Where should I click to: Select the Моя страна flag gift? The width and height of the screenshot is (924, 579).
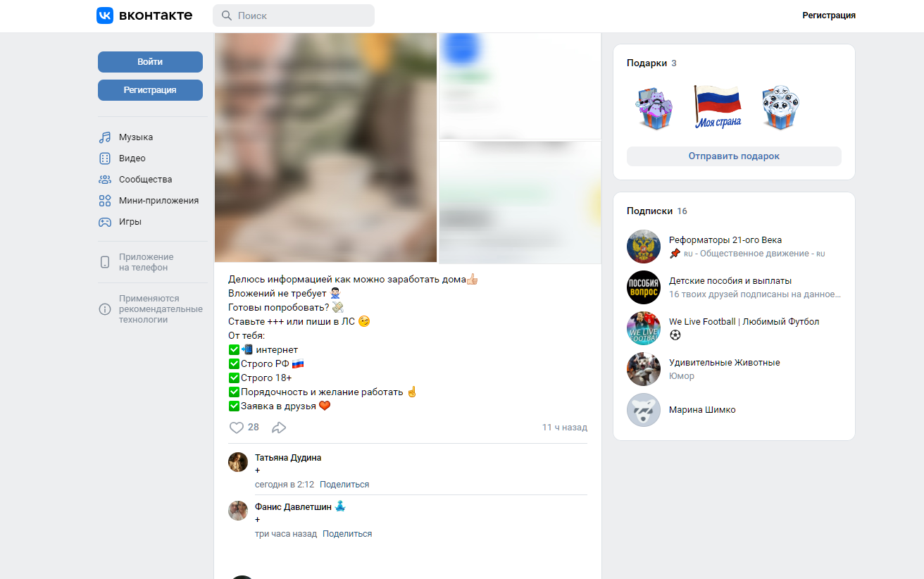[x=718, y=107]
